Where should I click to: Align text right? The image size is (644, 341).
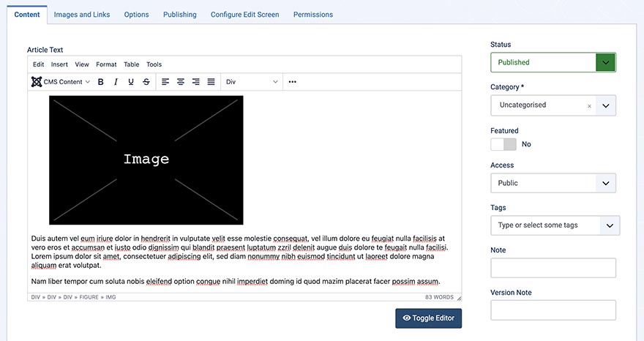point(196,82)
